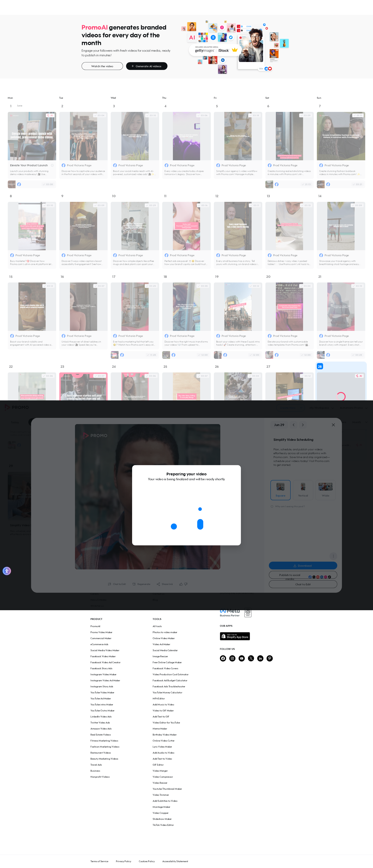Open Facebook page from Follow Us icons
The height and width of the screenshot is (868, 373).
click(x=223, y=658)
